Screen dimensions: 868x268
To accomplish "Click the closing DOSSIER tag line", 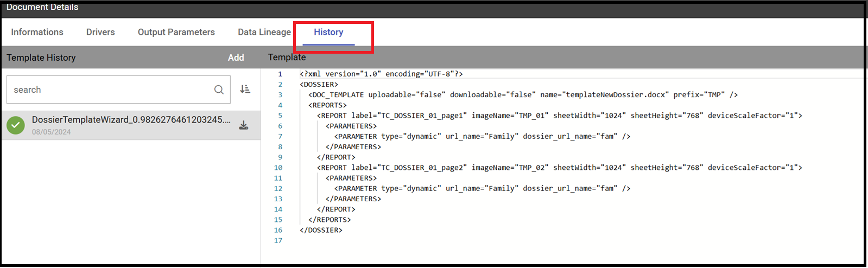I will pyautogui.click(x=321, y=230).
